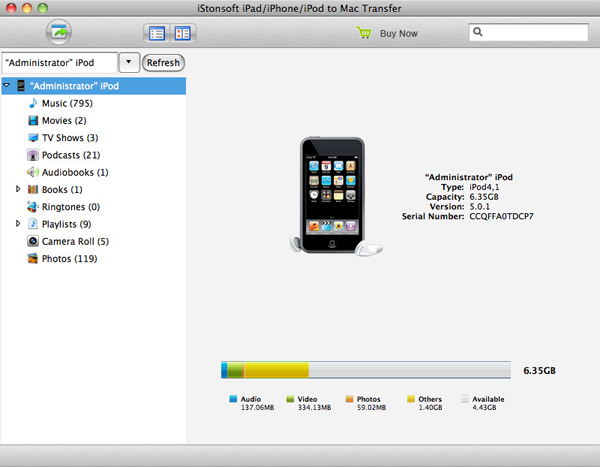Click inside the search field
The height and width of the screenshot is (467, 600).
(x=530, y=33)
